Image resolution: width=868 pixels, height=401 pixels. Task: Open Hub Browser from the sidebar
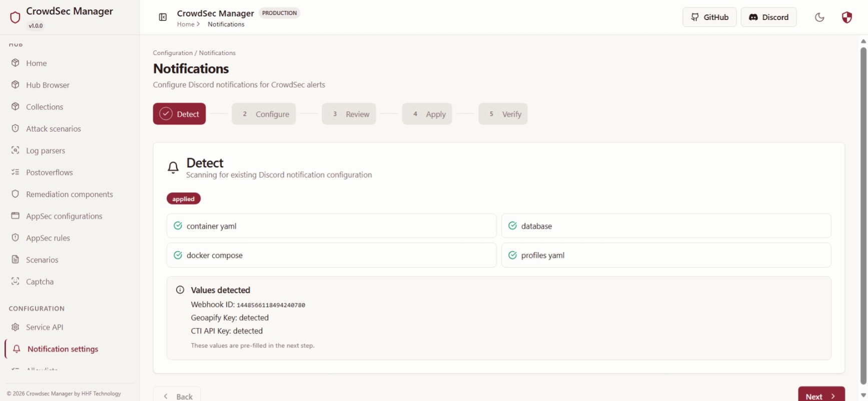click(x=48, y=85)
